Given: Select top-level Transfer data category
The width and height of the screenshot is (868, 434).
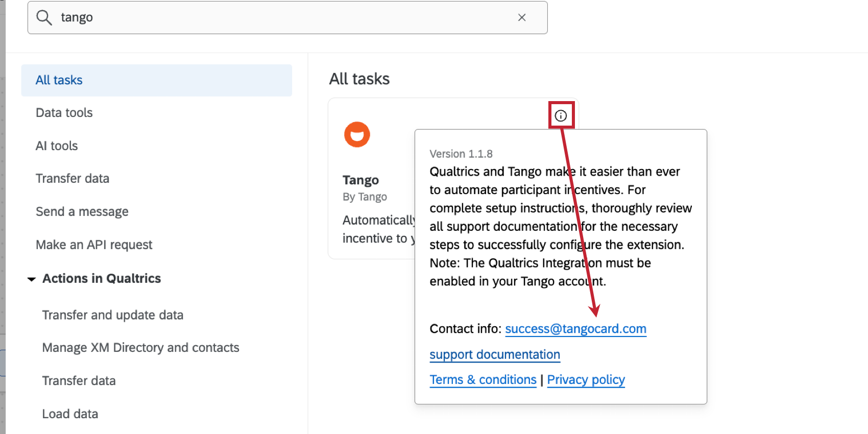Looking at the screenshot, I should click(73, 179).
